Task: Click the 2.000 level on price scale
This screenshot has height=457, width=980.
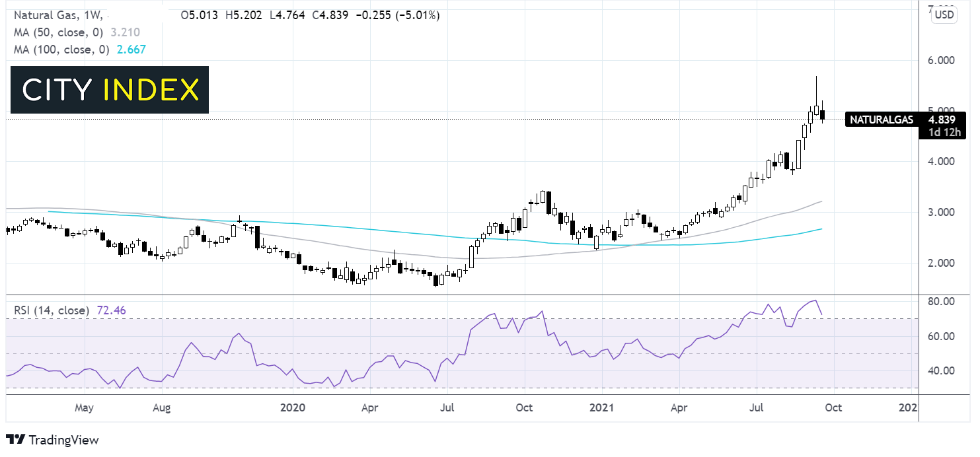Action: pyautogui.click(x=942, y=263)
